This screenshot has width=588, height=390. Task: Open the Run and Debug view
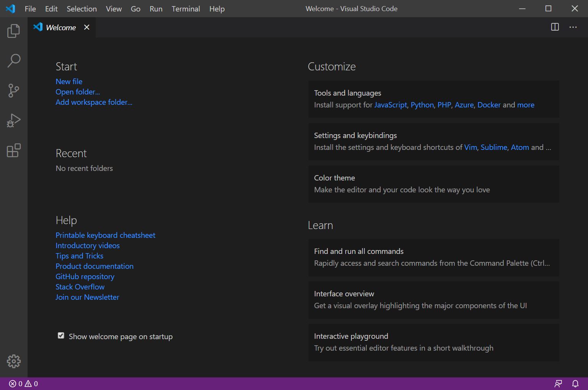pyautogui.click(x=14, y=120)
